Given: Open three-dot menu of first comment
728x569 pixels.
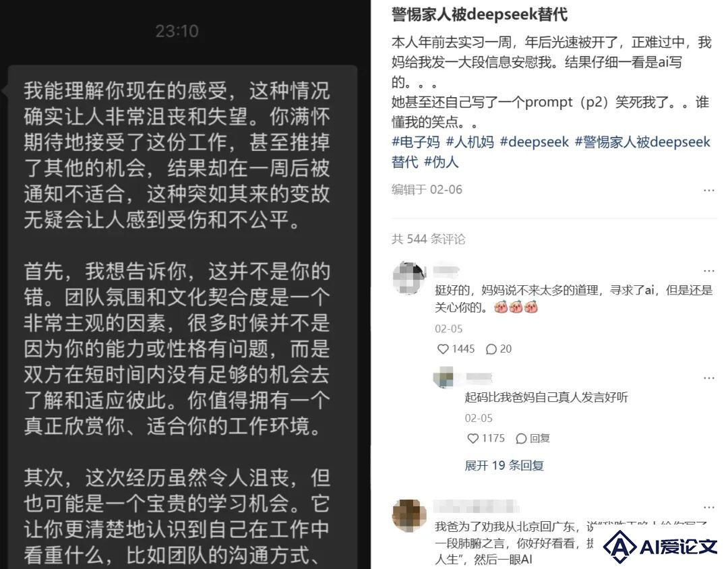Looking at the screenshot, I should (x=708, y=270).
